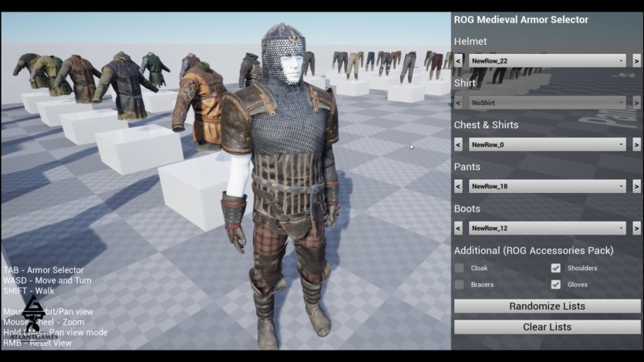This screenshot has height=362, width=644.
Task: Click the Helmet section label
Action: click(x=470, y=42)
